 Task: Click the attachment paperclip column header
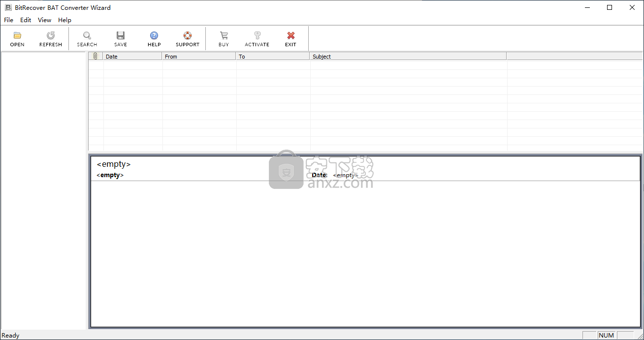pos(96,56)
